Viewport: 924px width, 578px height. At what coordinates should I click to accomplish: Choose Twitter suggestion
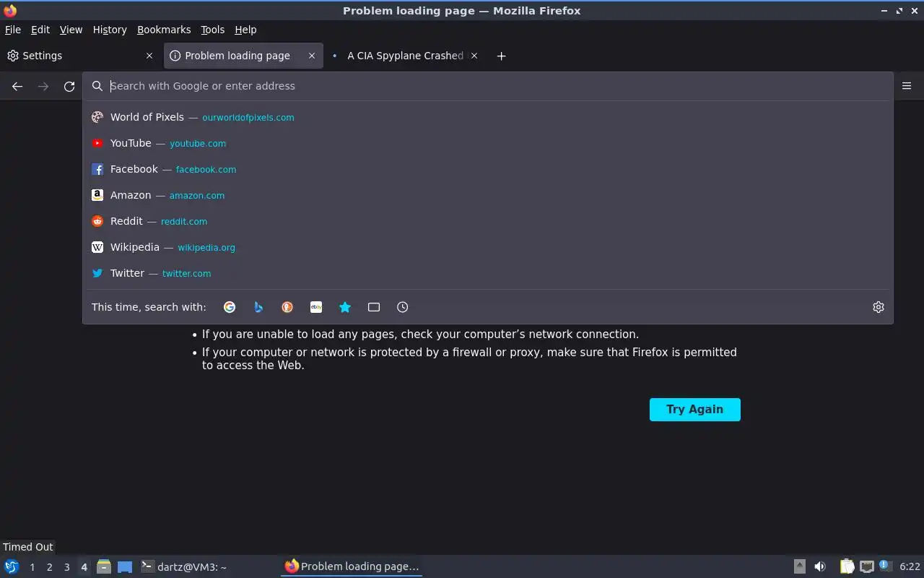(487, 273)
